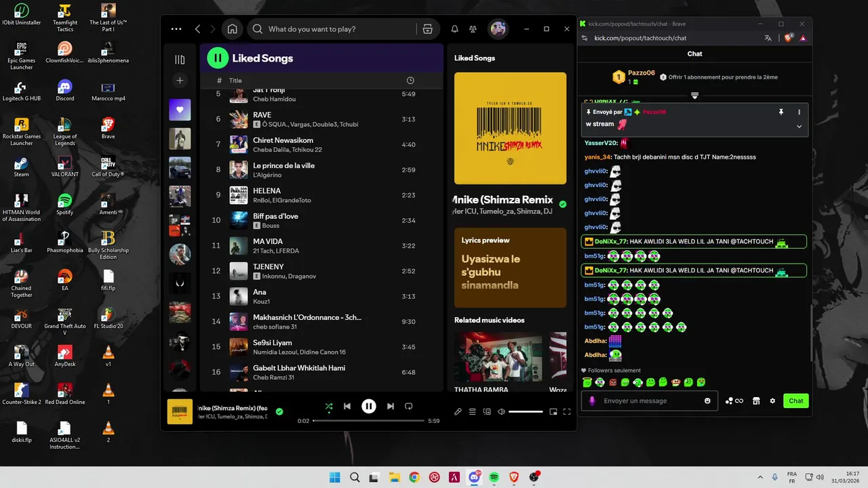Screen dimensions: 868x488
Task: Select the song RAVE
Action: click(321, 119)
